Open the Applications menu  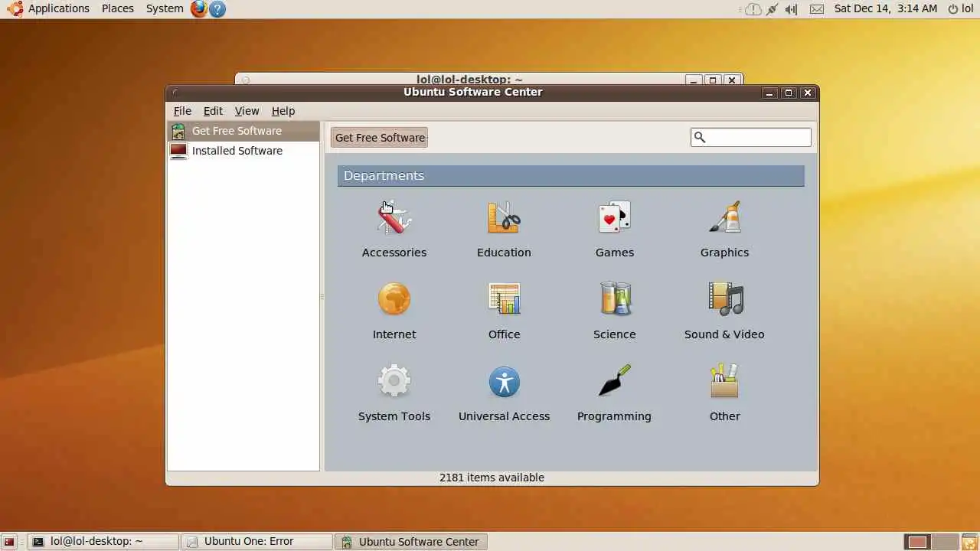coord(59,8)
